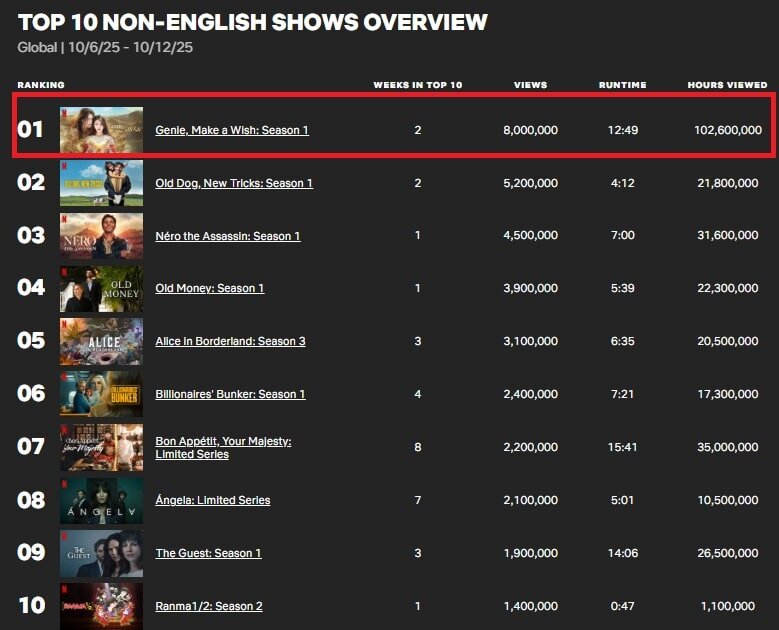Click the VIEWS column header
Image resolution: width=779 pixels, height=630 pixels.
[x=531, y=85]
